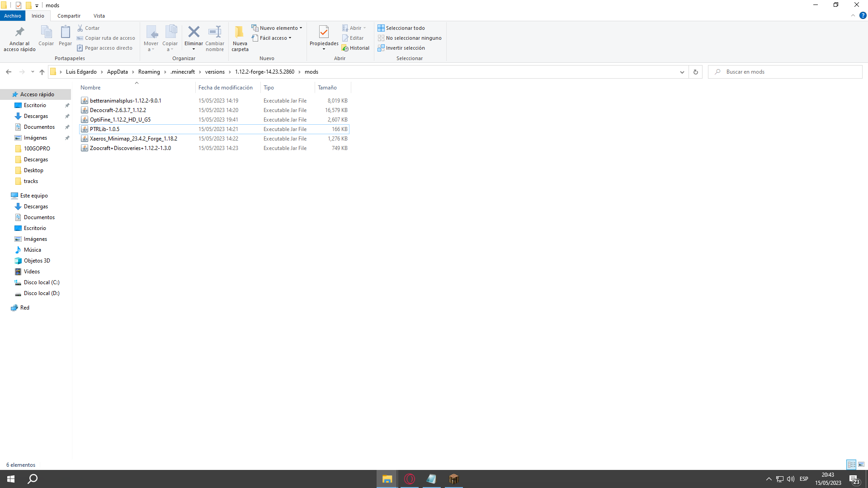Screen dimensions: 868x488
Task: Open recent locations dropdown arrow
Action: pos(33,72)
